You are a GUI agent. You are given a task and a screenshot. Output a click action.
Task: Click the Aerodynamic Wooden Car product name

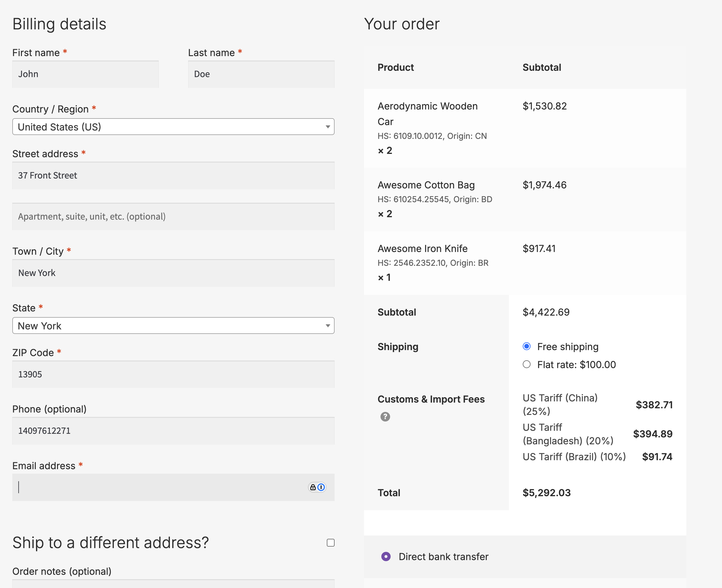[x=427, y=106]
